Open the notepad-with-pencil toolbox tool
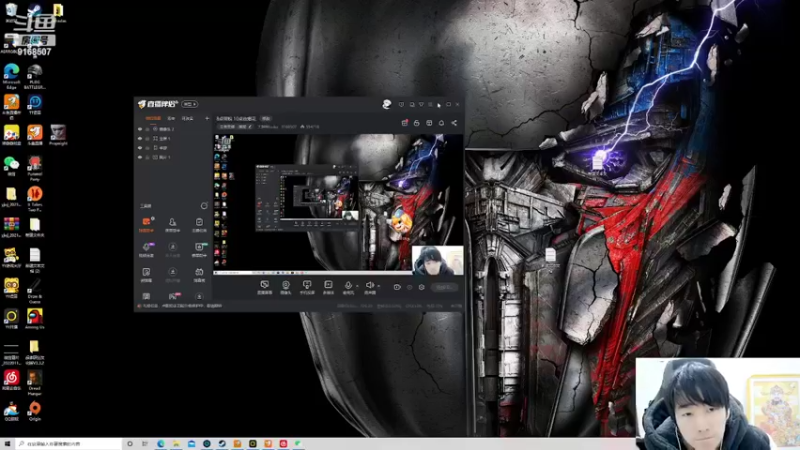The height and width of the screenshot is (450, 800). (146, 274)
